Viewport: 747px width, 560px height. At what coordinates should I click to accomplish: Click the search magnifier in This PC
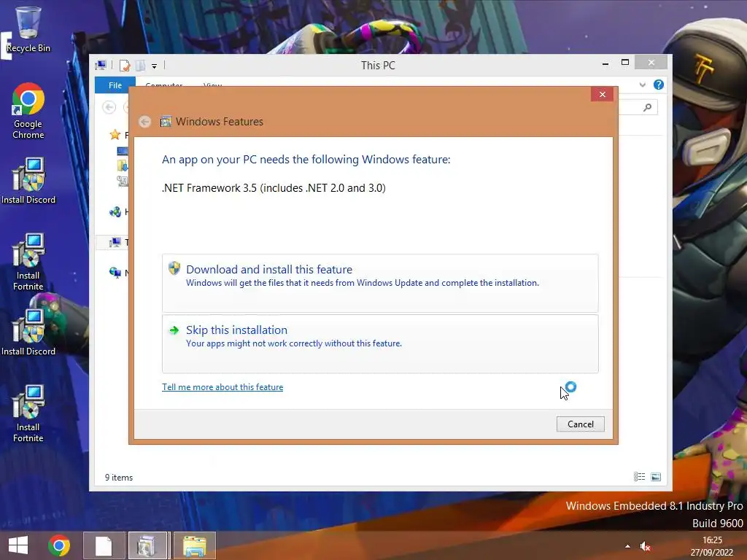point(647,108)
